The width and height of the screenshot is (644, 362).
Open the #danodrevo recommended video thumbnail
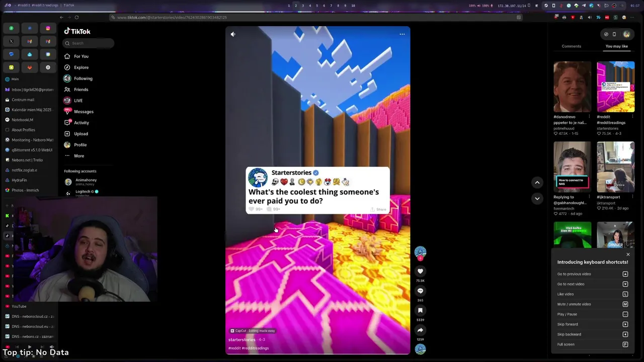tap(572, 86)
